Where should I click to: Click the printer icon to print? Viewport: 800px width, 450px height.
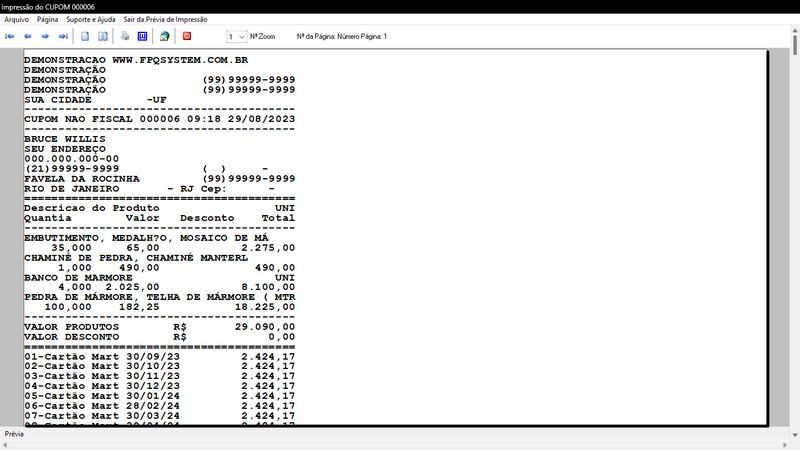coord(125,36)
